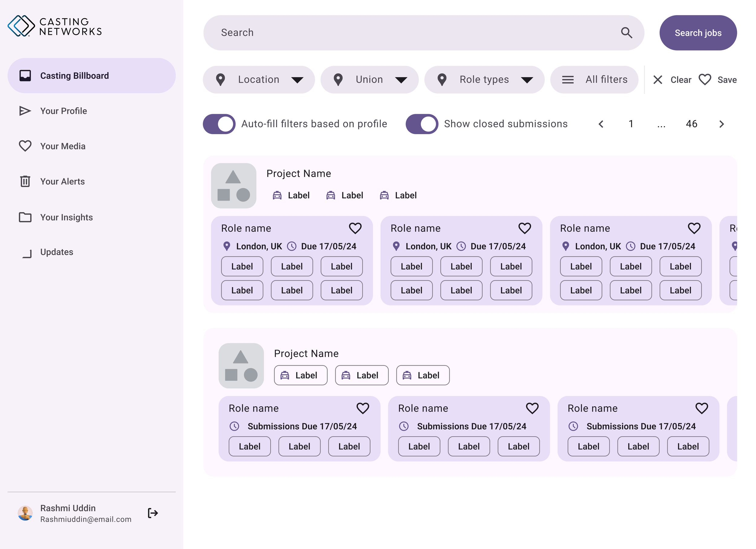Click the logout icon beside Rashmi Uddin

point(153,513)
